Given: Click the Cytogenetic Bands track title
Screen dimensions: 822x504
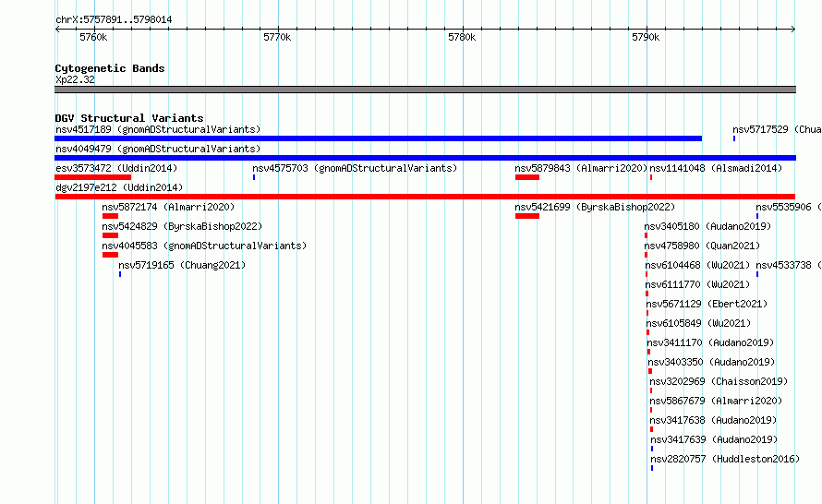Looking at the screenshot, I should [x=110, y=68].
